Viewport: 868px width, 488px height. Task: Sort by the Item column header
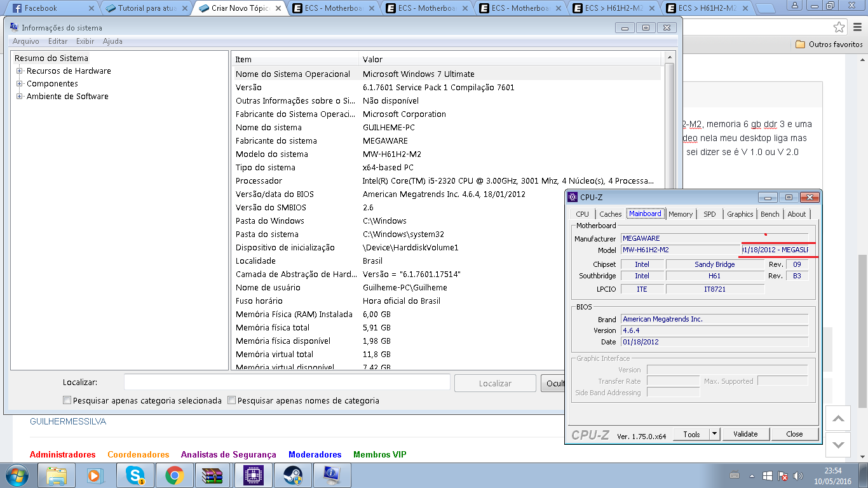(295, 59)
